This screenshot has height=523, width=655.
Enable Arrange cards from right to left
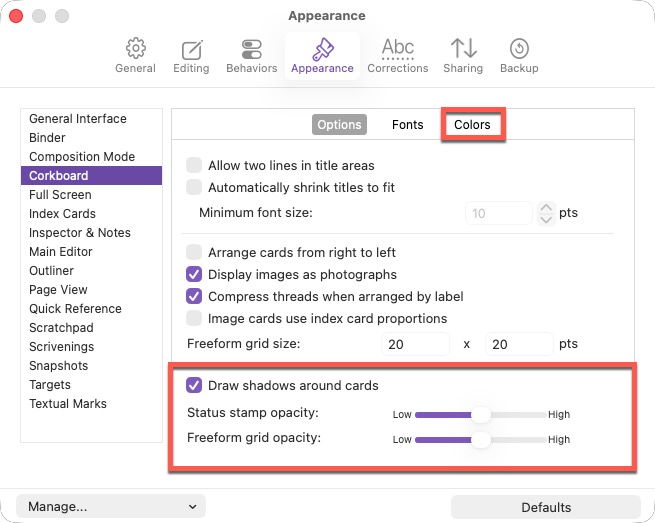194,252
